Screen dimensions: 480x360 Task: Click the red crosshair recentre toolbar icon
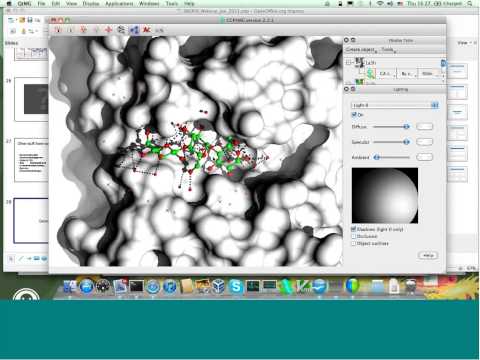coord(108,30)
